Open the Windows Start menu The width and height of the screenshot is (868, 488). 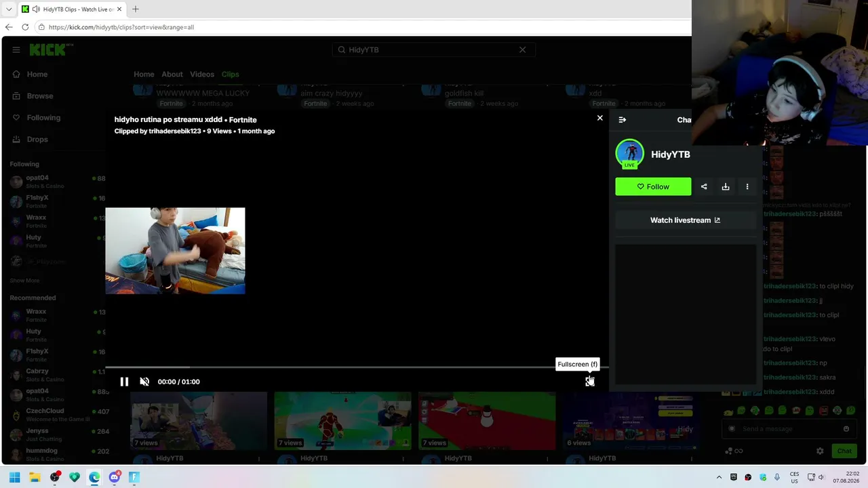15,477
